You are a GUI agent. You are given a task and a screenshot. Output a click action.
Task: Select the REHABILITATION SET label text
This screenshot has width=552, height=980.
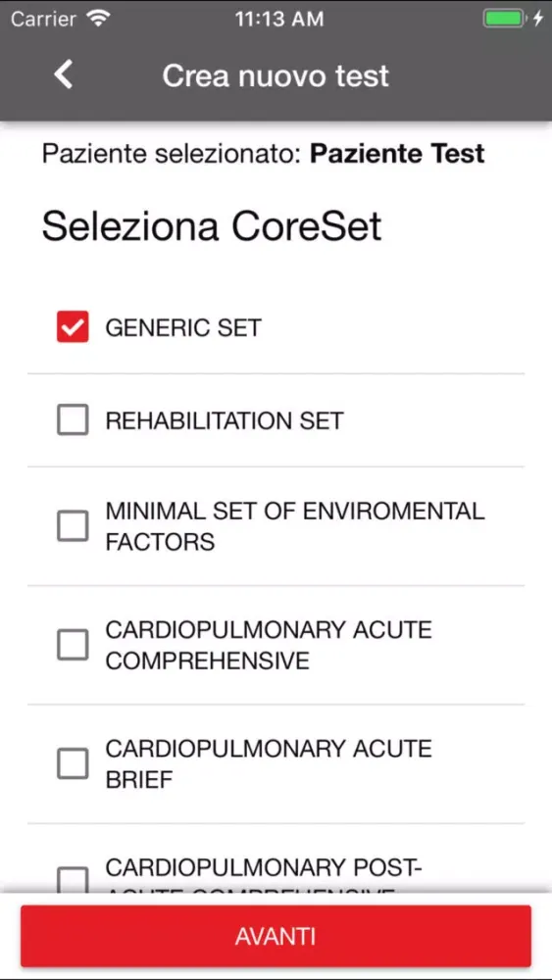[225, 420]
